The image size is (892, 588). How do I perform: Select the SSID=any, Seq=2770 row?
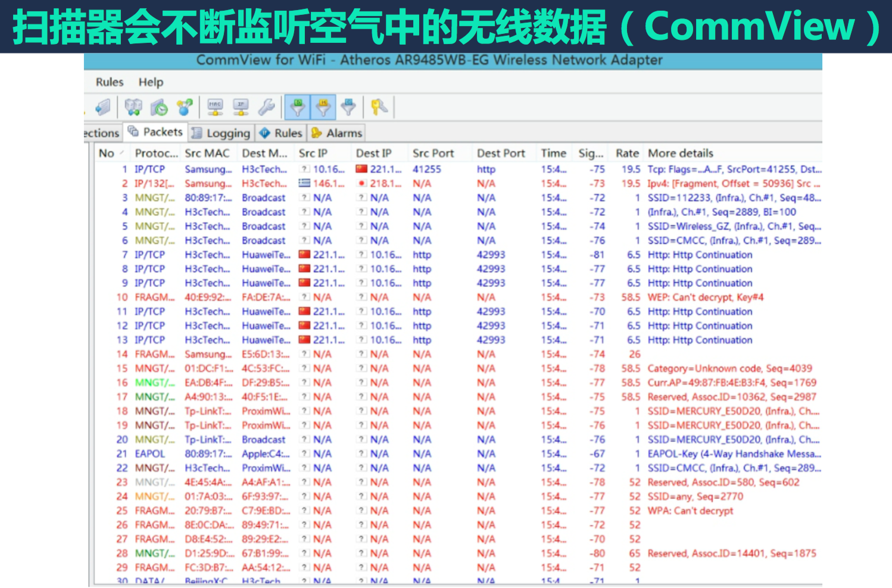pos(459,497)
